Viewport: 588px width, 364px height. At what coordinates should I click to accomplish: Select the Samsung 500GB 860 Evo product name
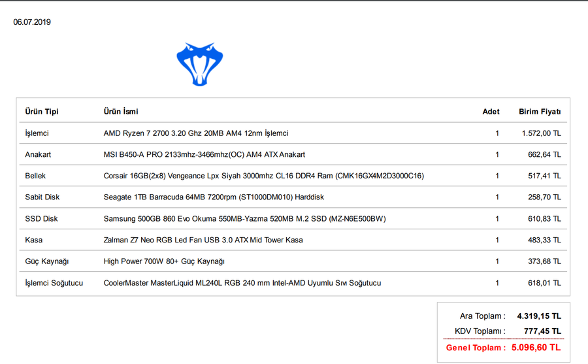pyautogui.click(x=244, y=219)
